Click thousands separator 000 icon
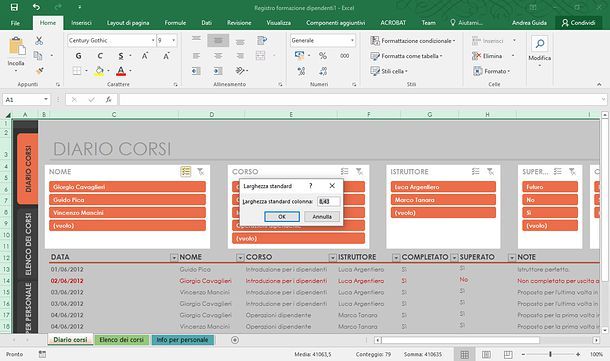 tap(344, 56)
